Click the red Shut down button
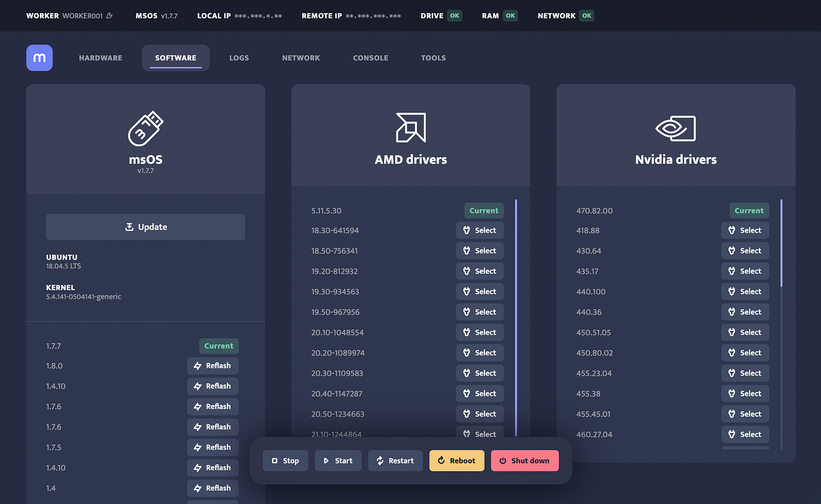821x504 pixels. click(525, 461)
